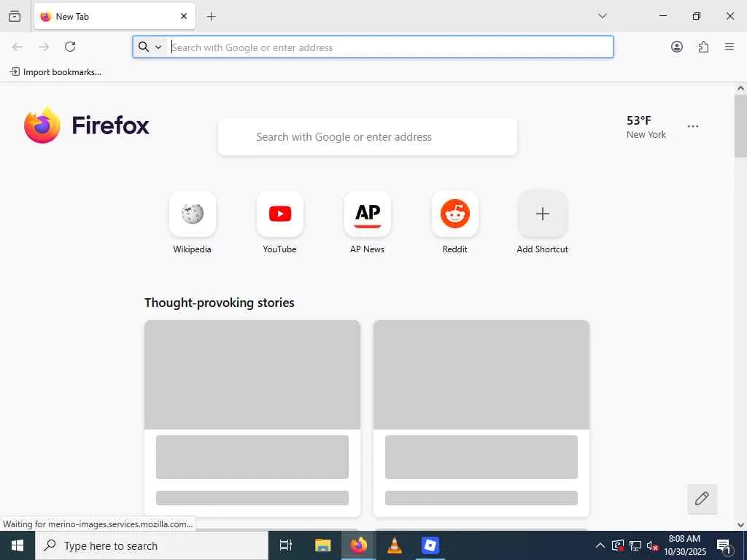Open a new tab with plus button
Screen dimensions: 747x560
[x=211, y=17]
